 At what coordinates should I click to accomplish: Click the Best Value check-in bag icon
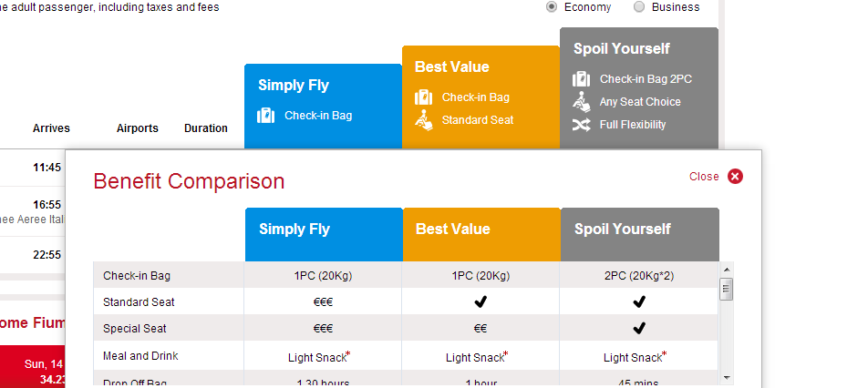[423, 97]
